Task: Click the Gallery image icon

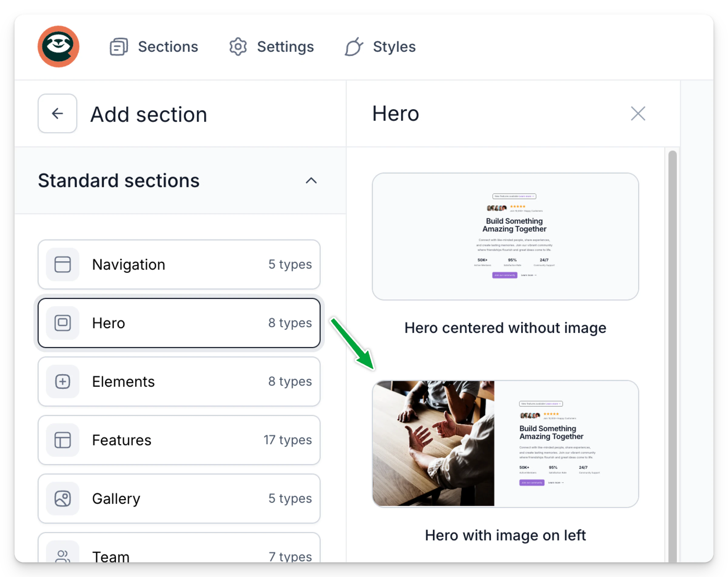Action: [x=63, y=498]
